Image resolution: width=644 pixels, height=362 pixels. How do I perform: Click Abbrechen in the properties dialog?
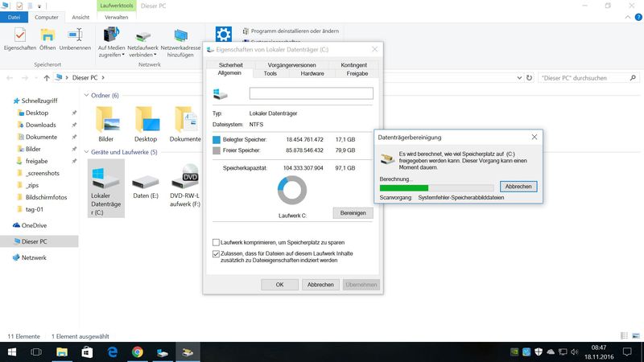pyautogui.click(x=320, y=285)
